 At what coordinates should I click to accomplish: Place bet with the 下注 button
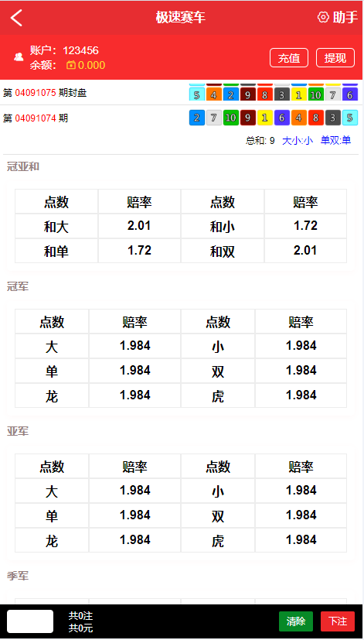(338, 621)
